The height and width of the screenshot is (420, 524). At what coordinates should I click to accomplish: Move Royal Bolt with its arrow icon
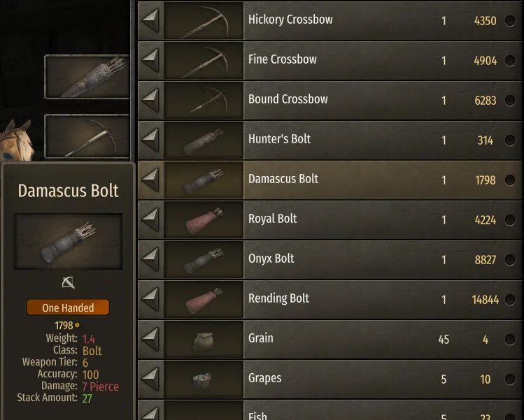[150, 219]
